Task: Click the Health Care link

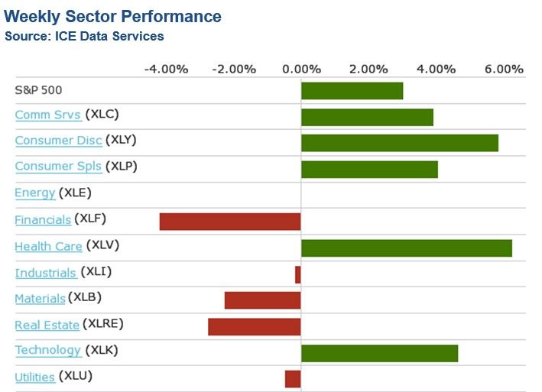Action: (x=48, y=246)
